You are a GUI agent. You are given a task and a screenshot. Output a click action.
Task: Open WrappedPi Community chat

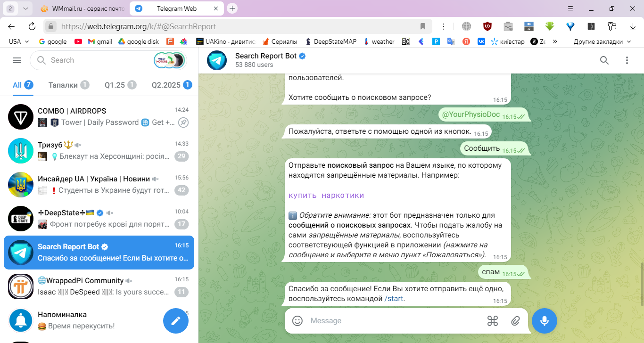tap(99, 286)
